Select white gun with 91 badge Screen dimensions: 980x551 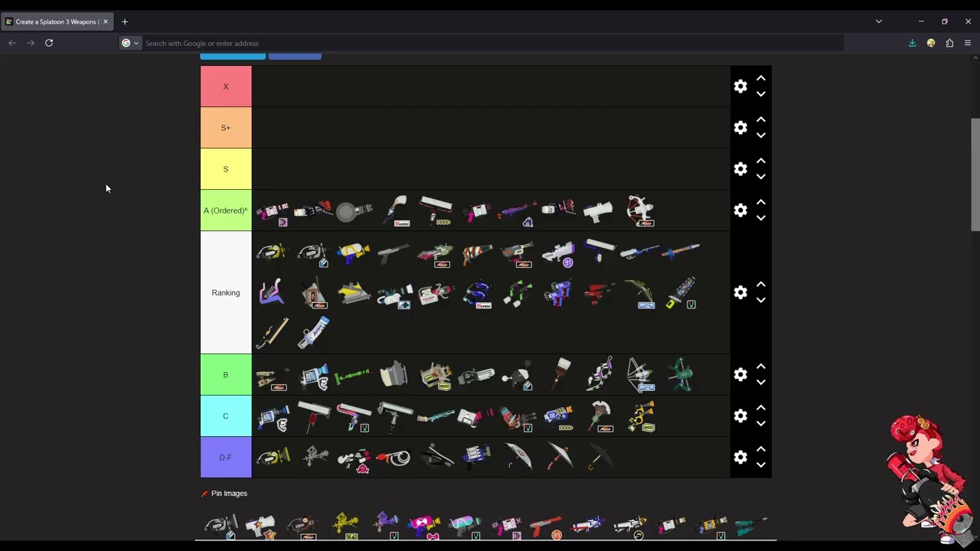(x=558, y=253)
